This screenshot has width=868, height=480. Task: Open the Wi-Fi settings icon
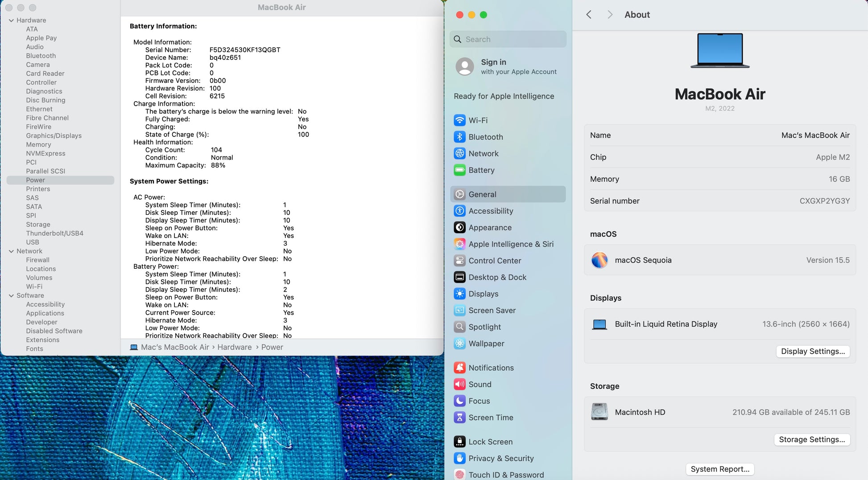click(x=459, y=120)
